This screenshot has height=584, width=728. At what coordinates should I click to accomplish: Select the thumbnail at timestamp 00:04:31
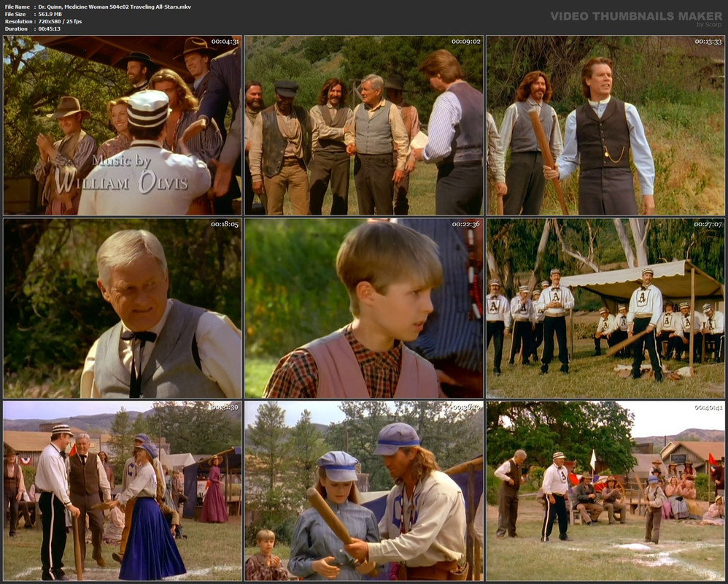122,126
